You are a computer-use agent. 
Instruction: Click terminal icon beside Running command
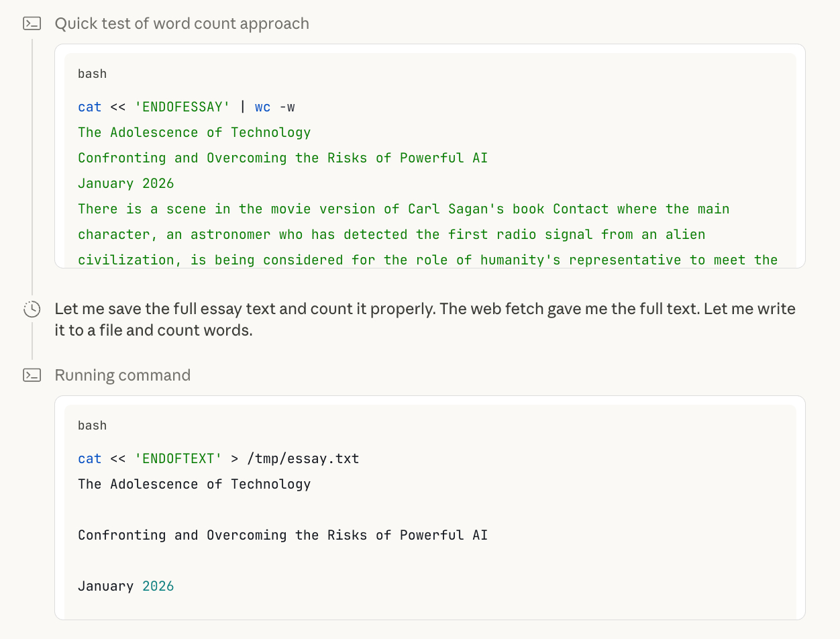32,375
